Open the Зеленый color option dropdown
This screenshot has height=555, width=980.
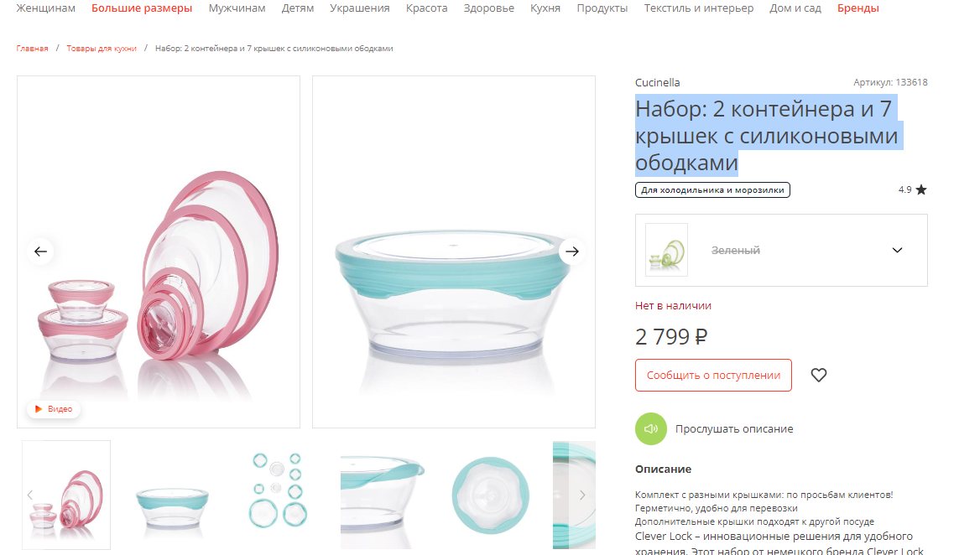[x=781, y=251]
